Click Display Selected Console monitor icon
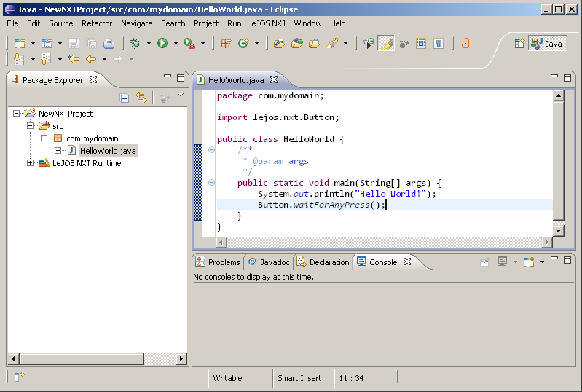582x392 pixels. point(502,262)
